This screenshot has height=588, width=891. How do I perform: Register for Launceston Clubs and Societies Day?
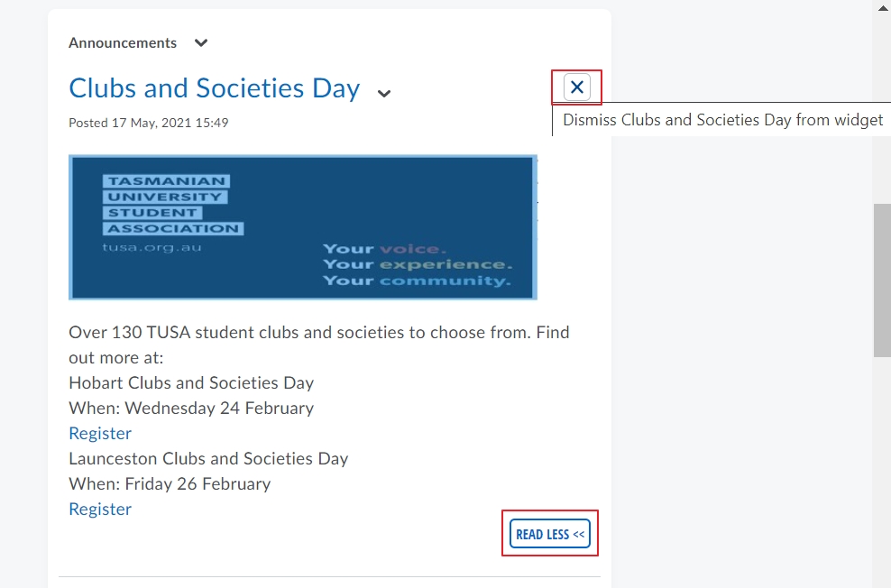100,509
